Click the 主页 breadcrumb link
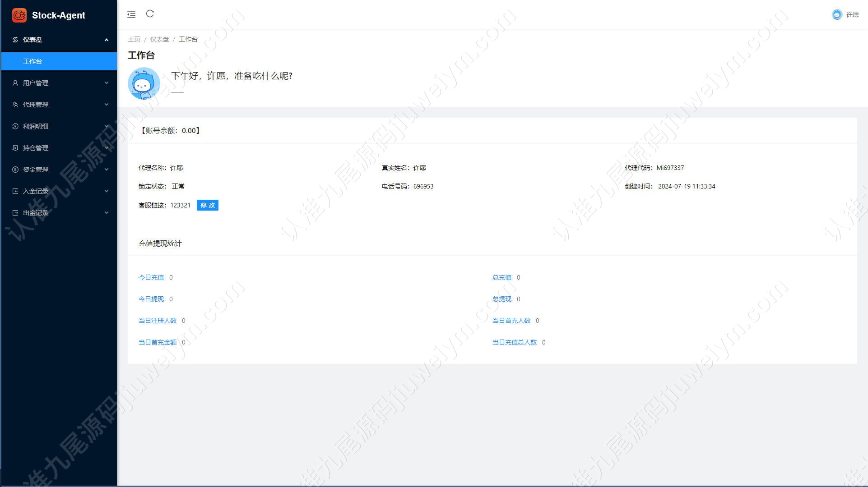Viewport: 868px width, 487px height. click(134, 39)
